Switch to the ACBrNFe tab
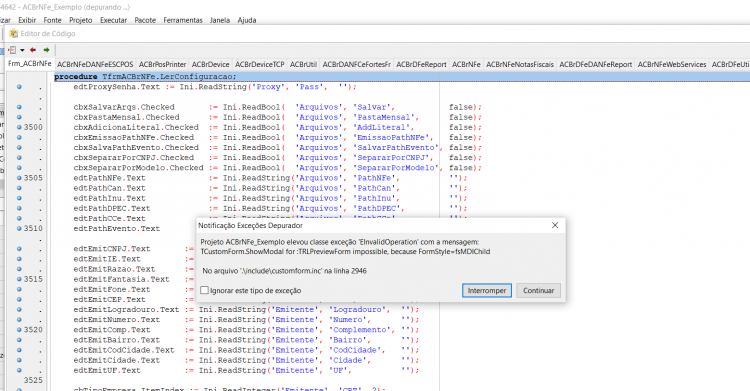 (x=466, y=64)
